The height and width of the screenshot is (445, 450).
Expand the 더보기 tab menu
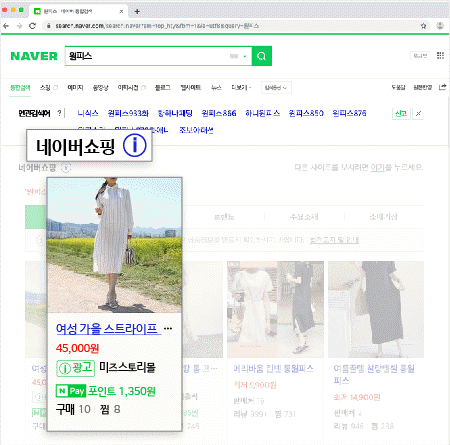pos(241,88)
